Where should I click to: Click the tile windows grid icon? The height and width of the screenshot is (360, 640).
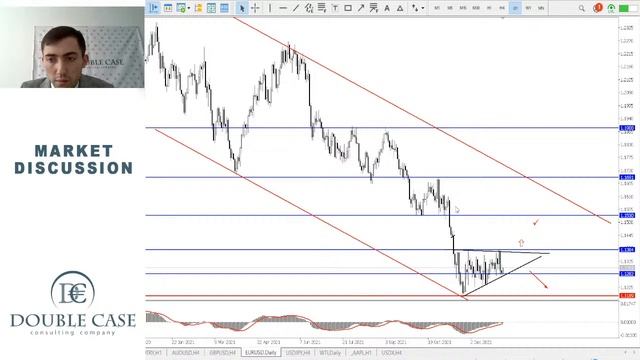coord(211,8)
